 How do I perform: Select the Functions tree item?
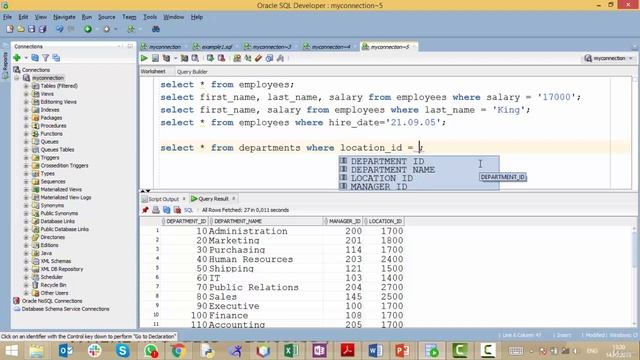click(51, 134)
